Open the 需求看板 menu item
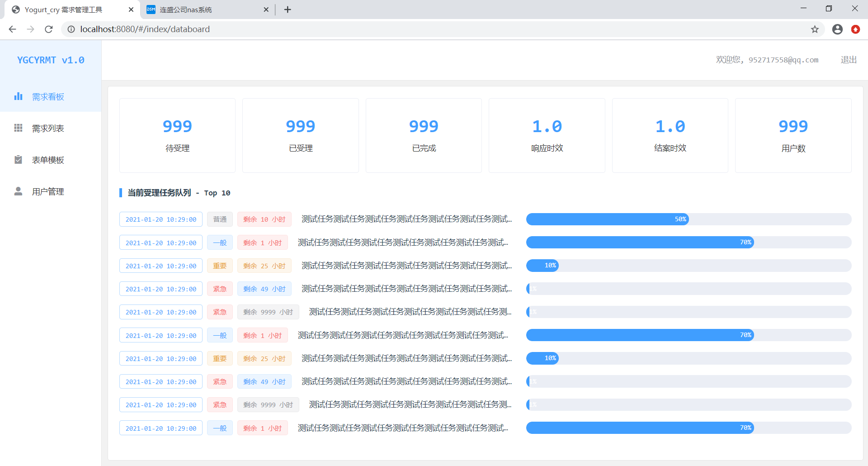The width and height of the screenshot is (868, 466). point(51,96)
